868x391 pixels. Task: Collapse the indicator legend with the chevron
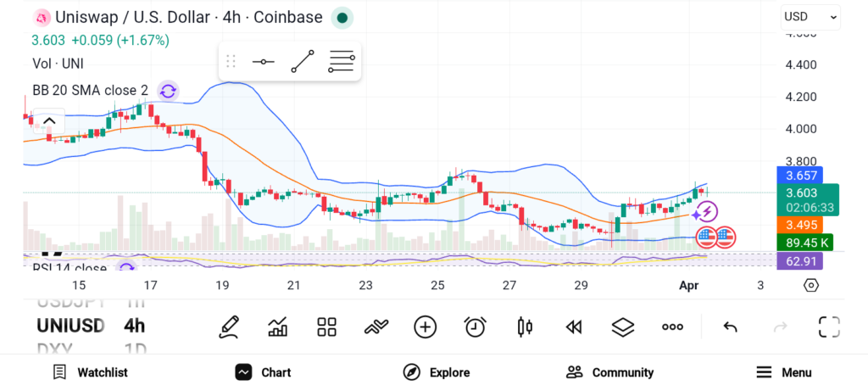tap(49, 121)
